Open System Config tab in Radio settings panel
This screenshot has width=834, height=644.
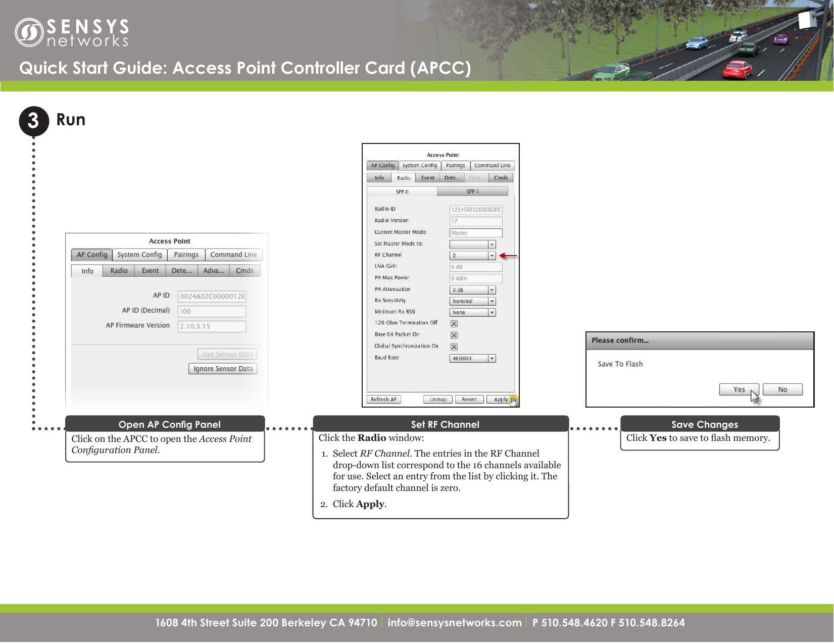point(419,166)
